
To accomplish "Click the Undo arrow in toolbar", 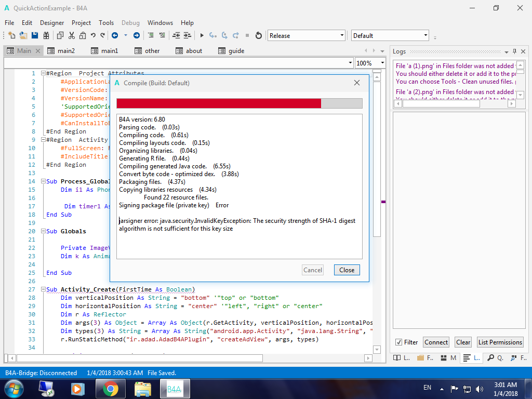I will click(x=93, y=35).
